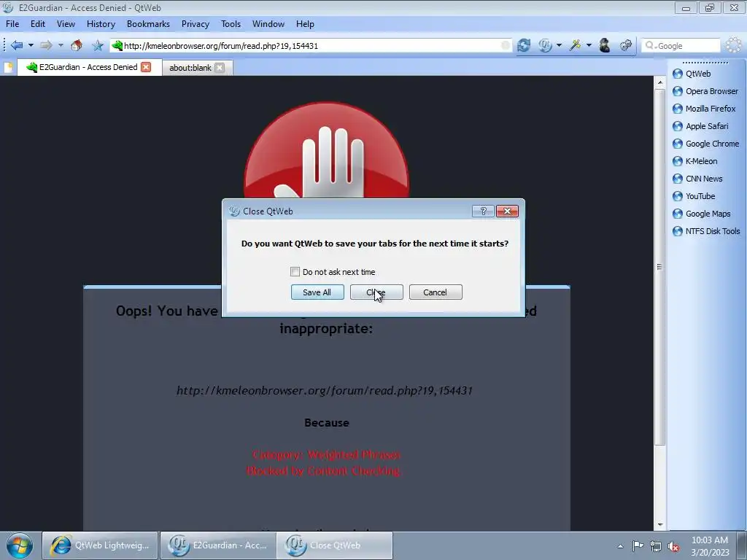Screen dimensions: 747x560
Task: Click the proxy settings toolbar icon
Action: [x=626, y=45]
